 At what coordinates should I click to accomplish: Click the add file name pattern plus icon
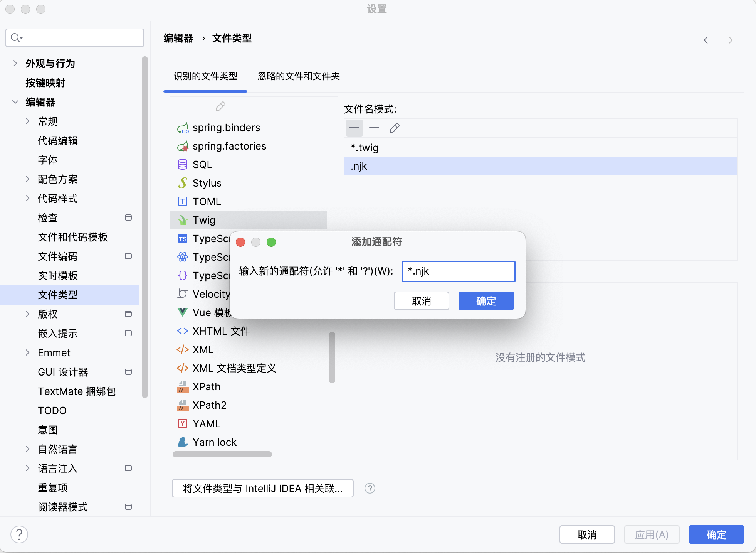(x=354, y=128)
